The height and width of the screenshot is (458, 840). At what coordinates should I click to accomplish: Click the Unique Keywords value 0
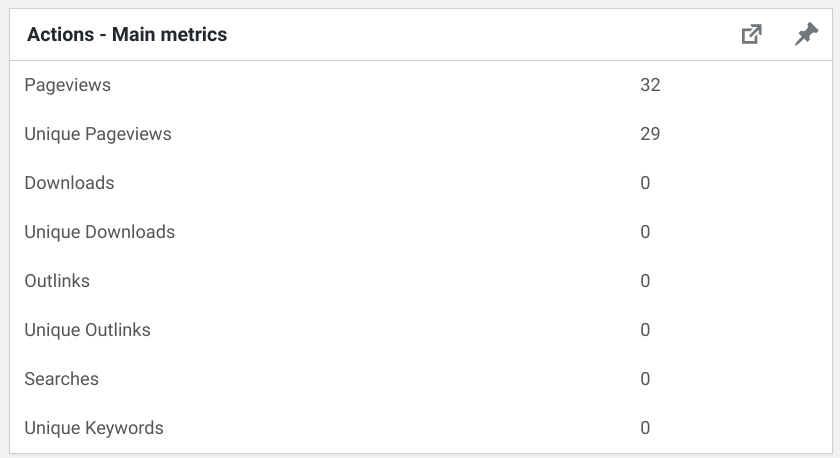coord(645,428)
